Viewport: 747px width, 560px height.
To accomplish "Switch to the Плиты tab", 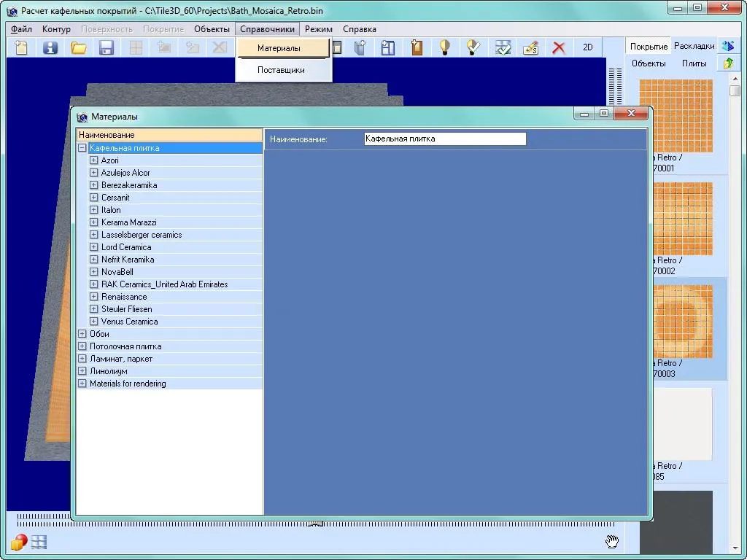I will (x=694, y=63).
